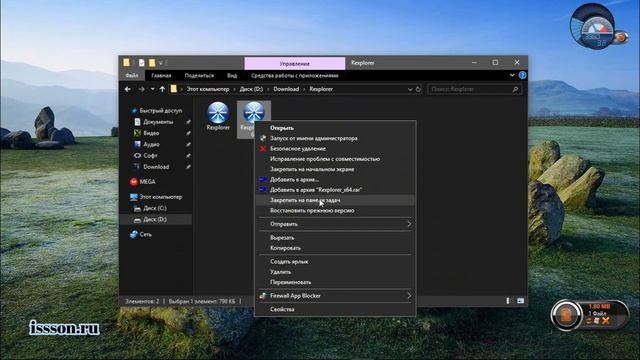The height and width of the screenshot is (360, 640).
Task: Click the back navigation arrow
Action: 128,89
